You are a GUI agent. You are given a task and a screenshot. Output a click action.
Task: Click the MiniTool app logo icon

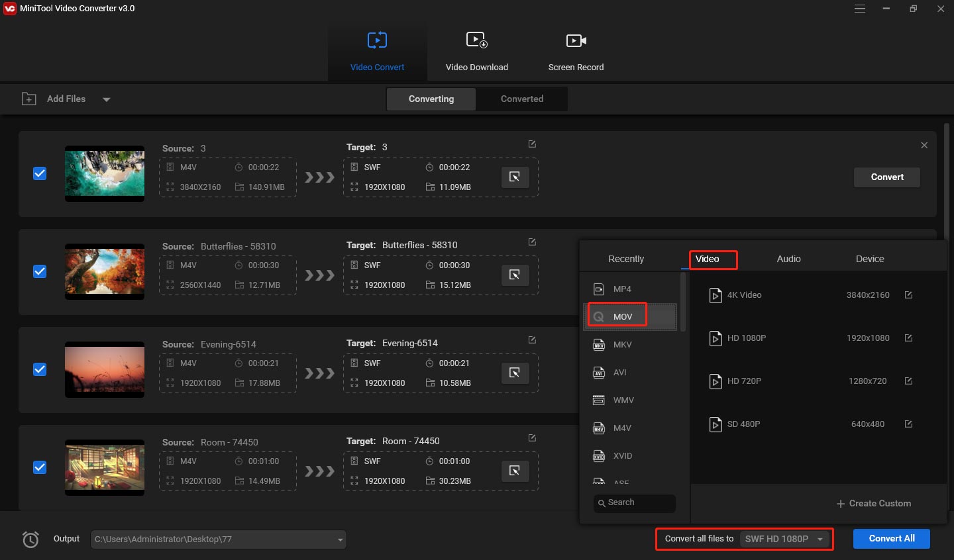[x=9, y=9]
